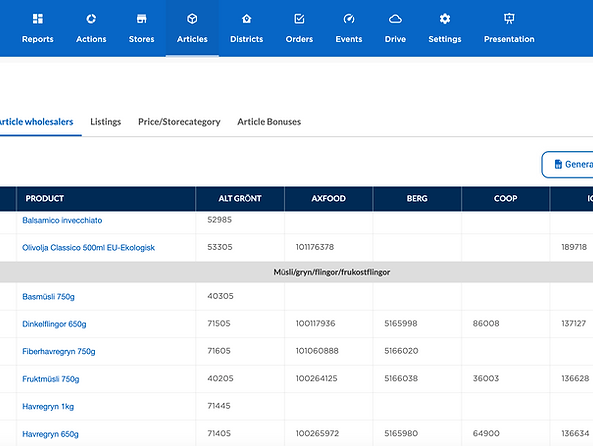Select Alt Grönt value 71445
Image resolution: width=593 pixels, height=446 pixels.
[x=219, y=406]
